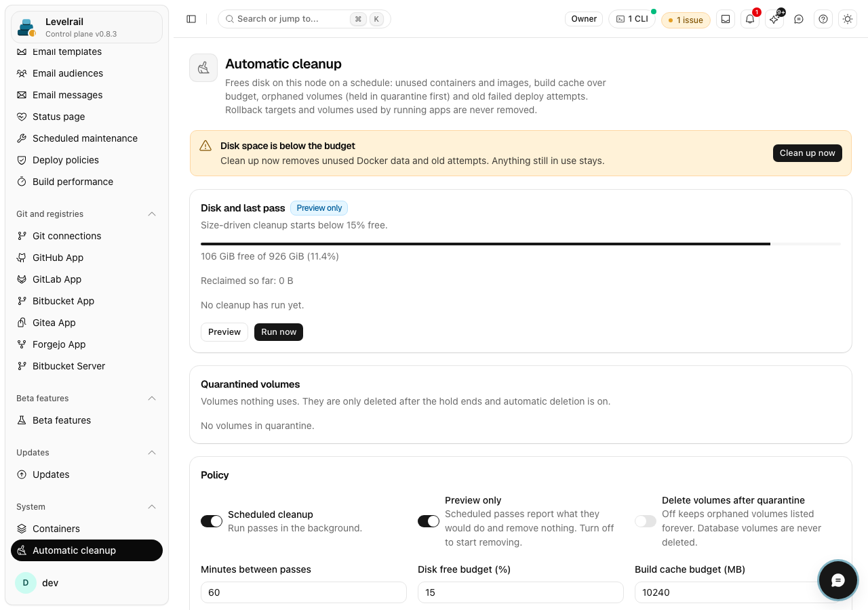868x610 pixels.
Task: Click the Build performance stopwatch icon
Action: pyautogui.click(x=22, y=182)
